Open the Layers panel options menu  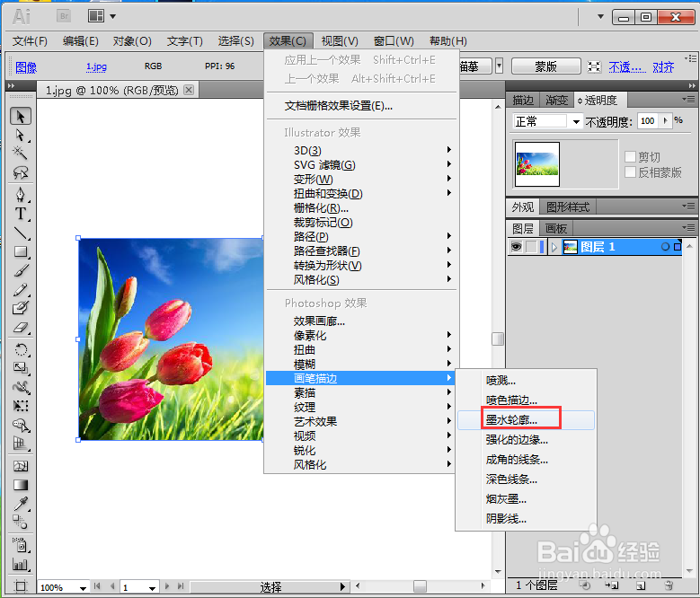(x=690, y=228)
